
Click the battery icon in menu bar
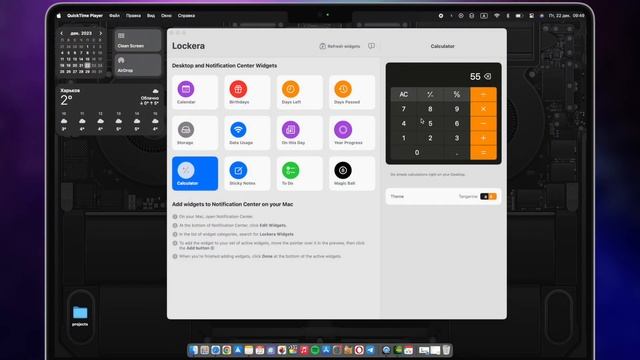tap(519, 16)
